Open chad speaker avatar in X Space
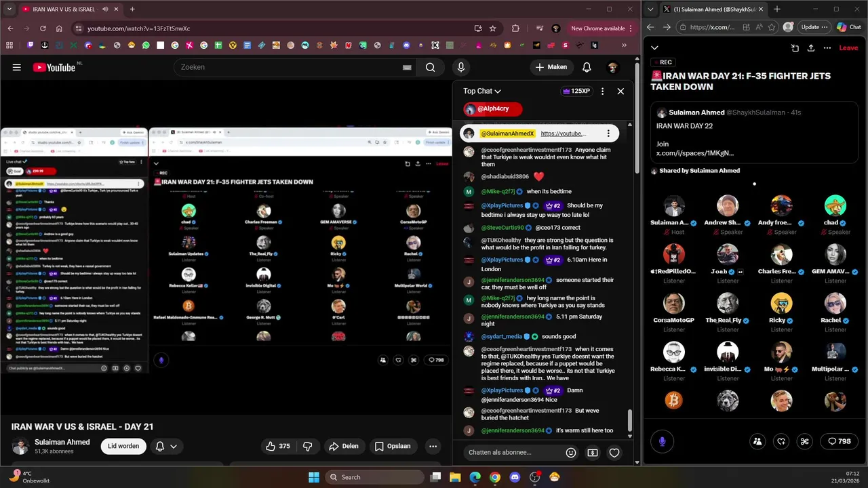This screenshot has height=488, width=868. pyautogui.click(x=835, y=206)
